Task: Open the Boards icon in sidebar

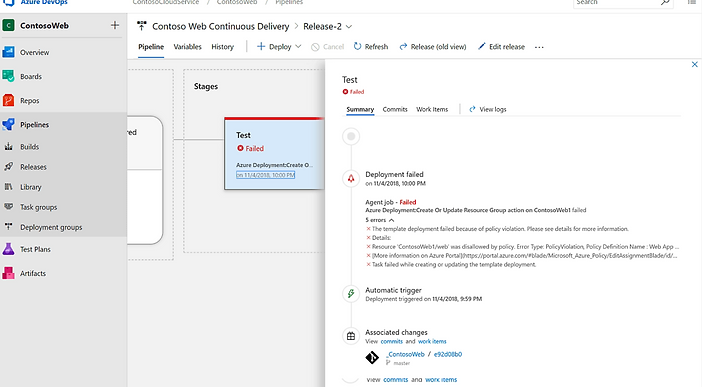Action: click(x=9, y=76)
